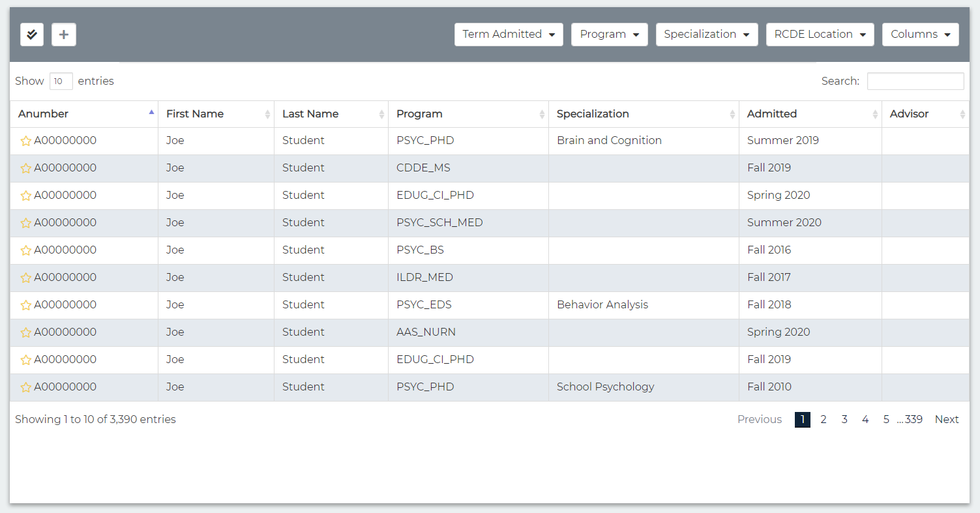980x513 pixels.
Task: Sort table by Anumber column arrow
Action: coord(151,113)
